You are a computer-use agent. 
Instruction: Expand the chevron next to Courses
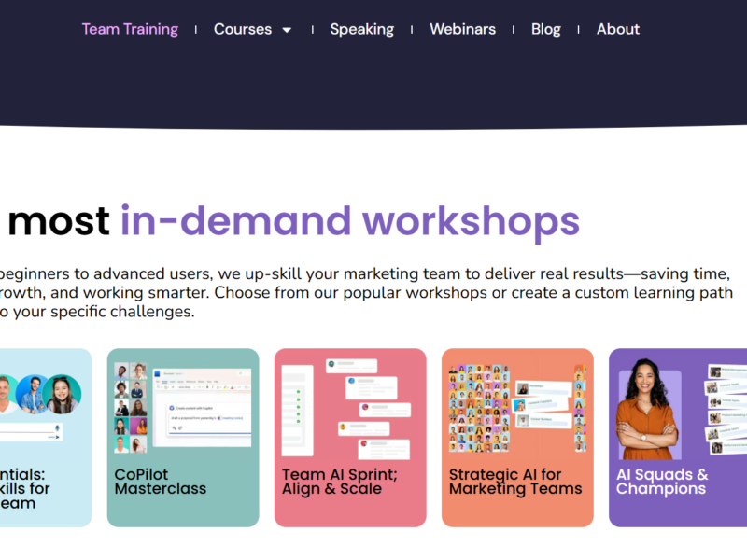tap(287, 29)
